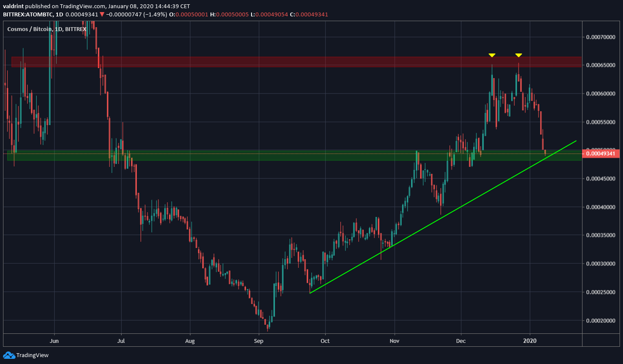Click the red down-arrow change indicator
The width and height of the screenshot is (623, 364).
point(101,14)
